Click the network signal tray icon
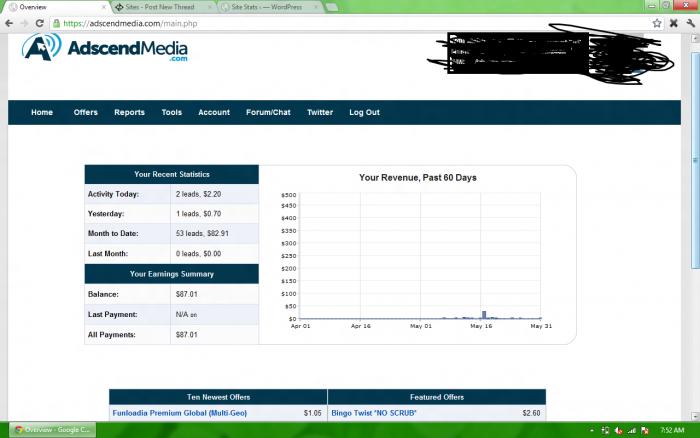 pos(632,430)
